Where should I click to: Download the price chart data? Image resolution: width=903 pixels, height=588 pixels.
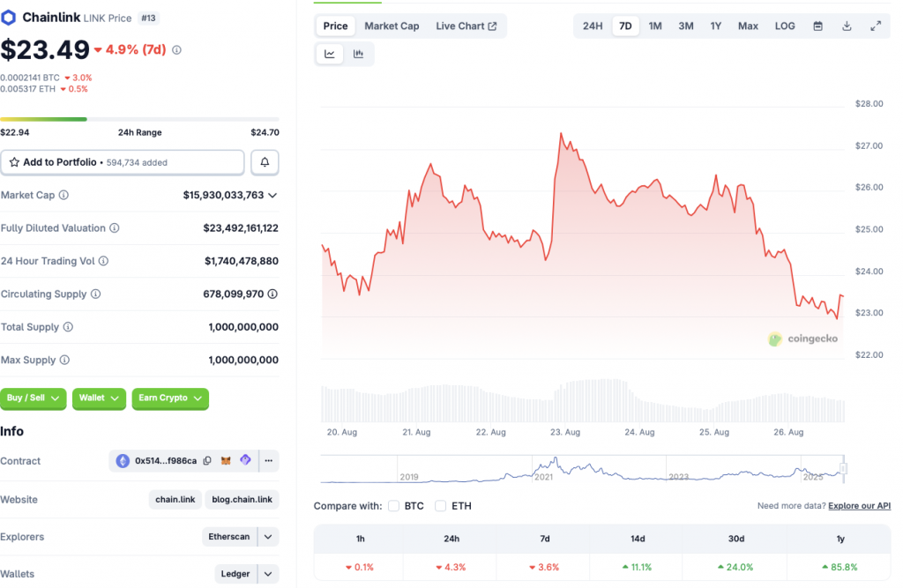847,26
